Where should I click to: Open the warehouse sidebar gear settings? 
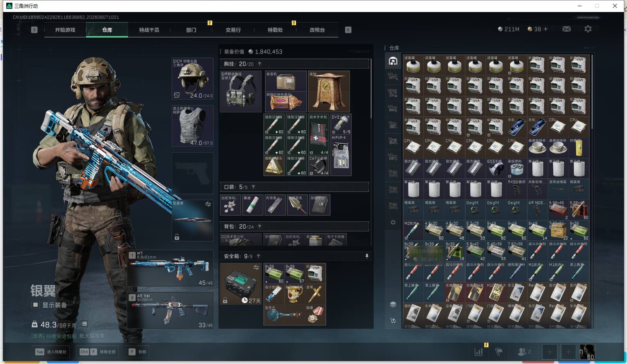[393, 223]
